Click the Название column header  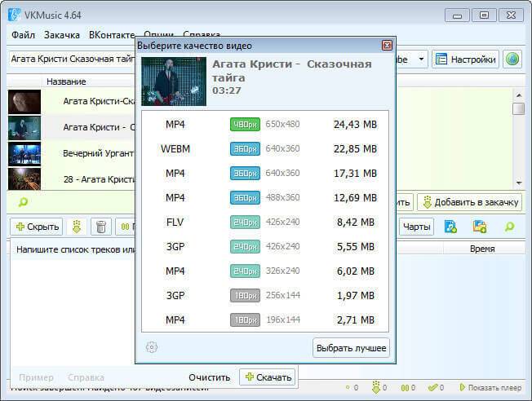[66, 82]
